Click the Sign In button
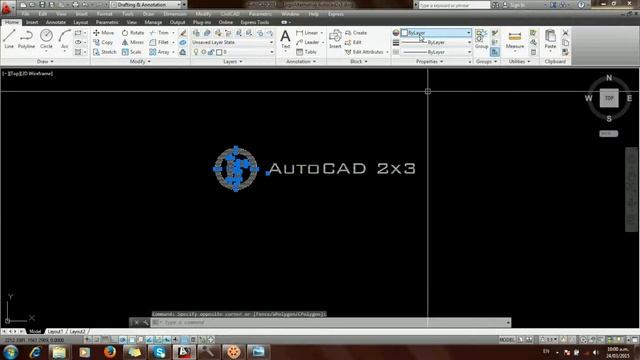This screenshot has width=640, height=360. click(x=514, y=5)
